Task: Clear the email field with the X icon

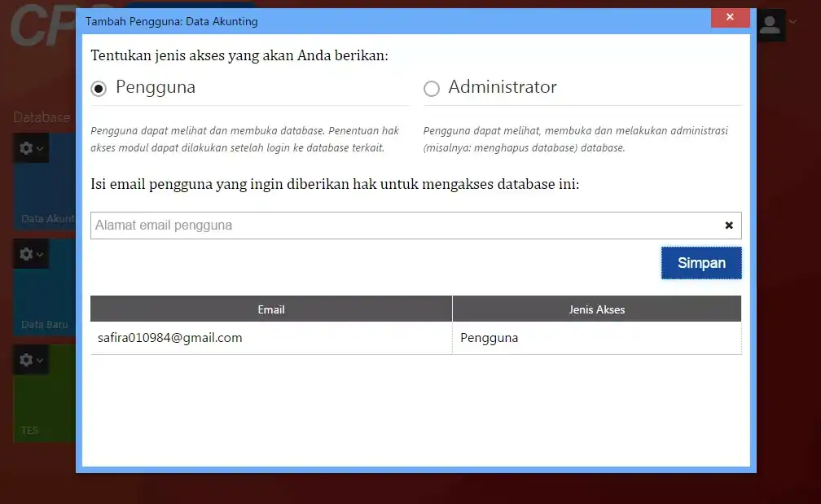Action: (729, 226)
